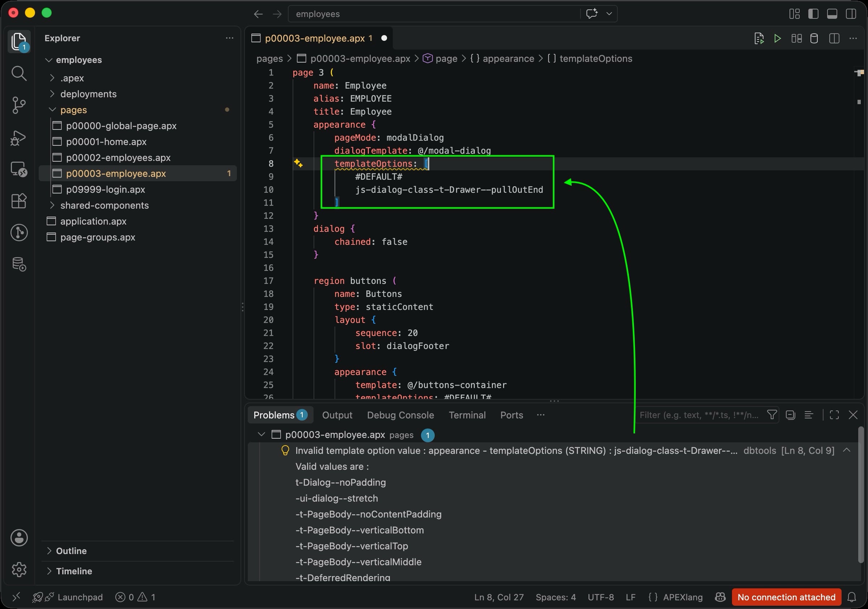The width and height of the screenshot is (868, 609).
Task: Open Explorer views and more actions ellipsis
Action: 229,38
